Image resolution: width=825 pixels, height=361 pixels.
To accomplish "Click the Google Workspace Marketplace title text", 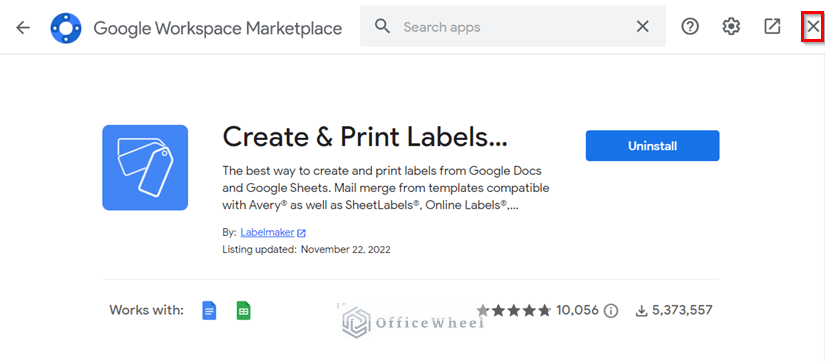I will click(218, 28).
